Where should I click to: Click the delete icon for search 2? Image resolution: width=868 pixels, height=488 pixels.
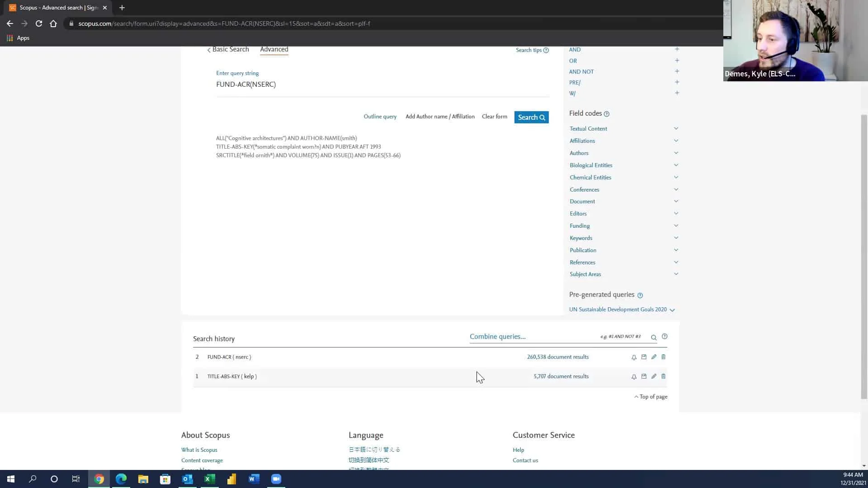tap(663, 357)
